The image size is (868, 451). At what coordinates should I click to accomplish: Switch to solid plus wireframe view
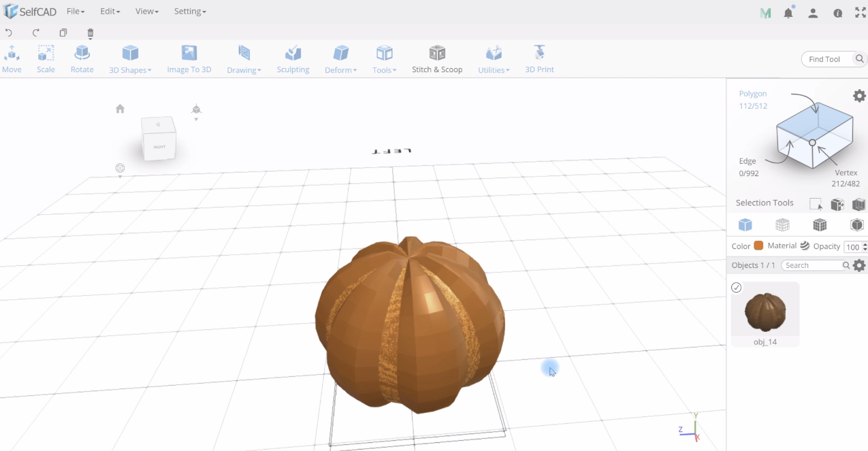[x=820, y=224]
